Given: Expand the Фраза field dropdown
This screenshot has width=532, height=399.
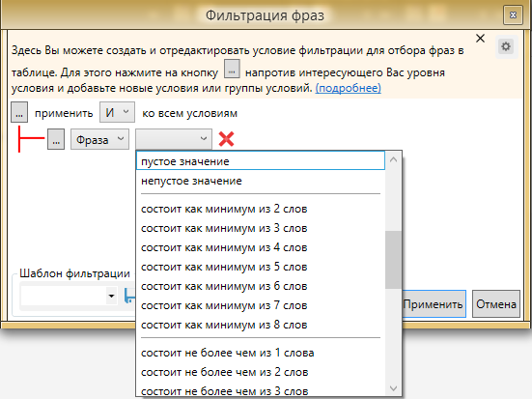Looking at the screenshot, I should (99, 139).
